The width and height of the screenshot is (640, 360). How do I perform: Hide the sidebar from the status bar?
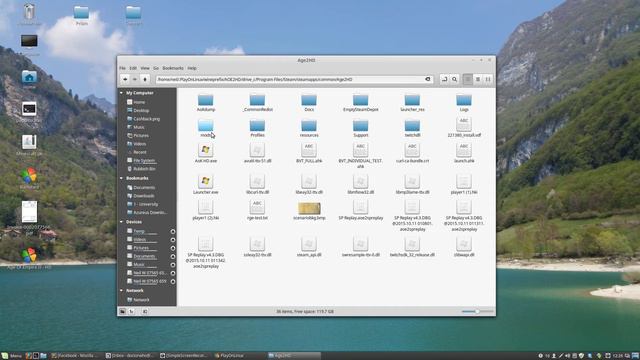145,311
